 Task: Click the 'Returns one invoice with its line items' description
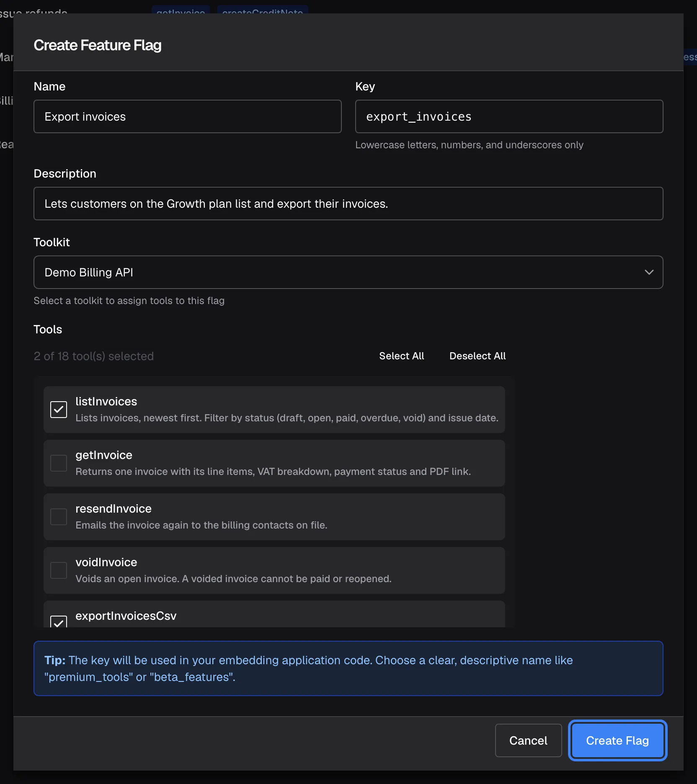[x=273, y=472]
